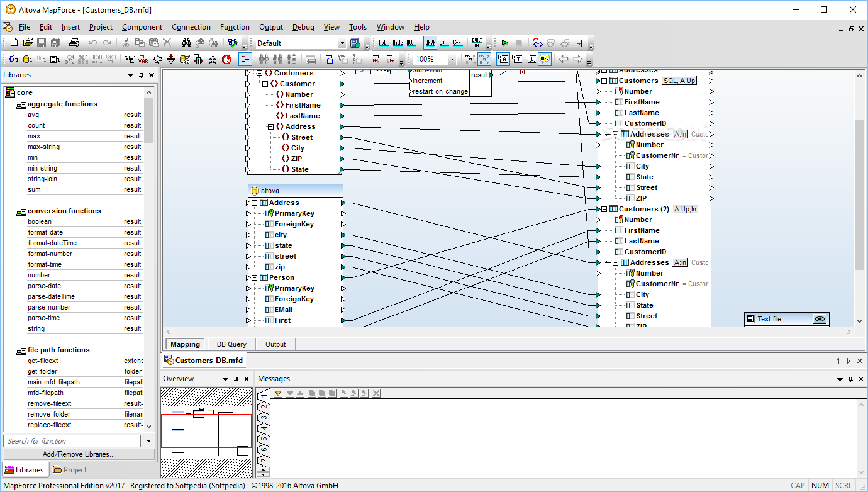This screenshot has width=868, height=492.
Task: Select XQuery (XQ) output language
Action: [x=411, y=43]
